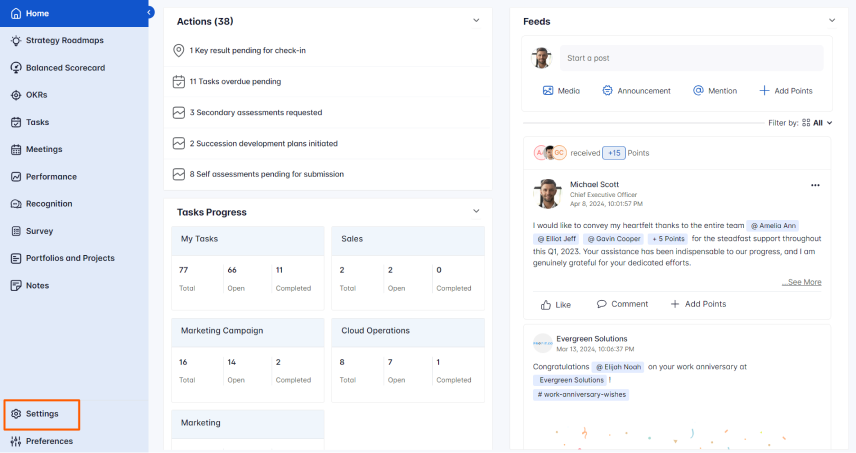The height and width of the screenshot is (453, 856).
Task: Click the Performance chart icon
Action: (16, 177)
